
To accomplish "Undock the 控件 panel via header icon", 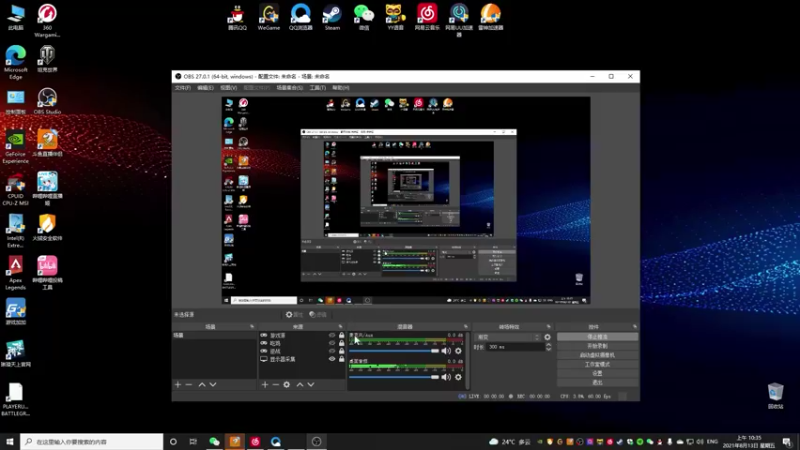I will click(x=635, y=327).
